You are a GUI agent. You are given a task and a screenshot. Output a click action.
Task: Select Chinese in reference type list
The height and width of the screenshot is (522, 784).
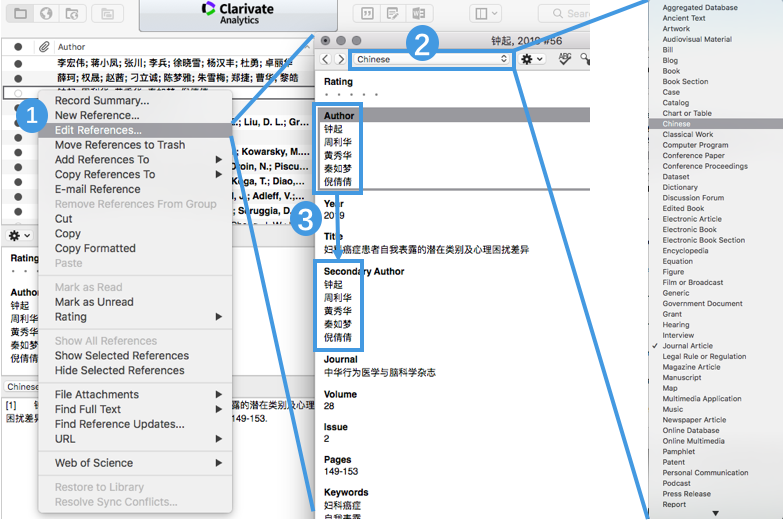click(x=676, y=124)
